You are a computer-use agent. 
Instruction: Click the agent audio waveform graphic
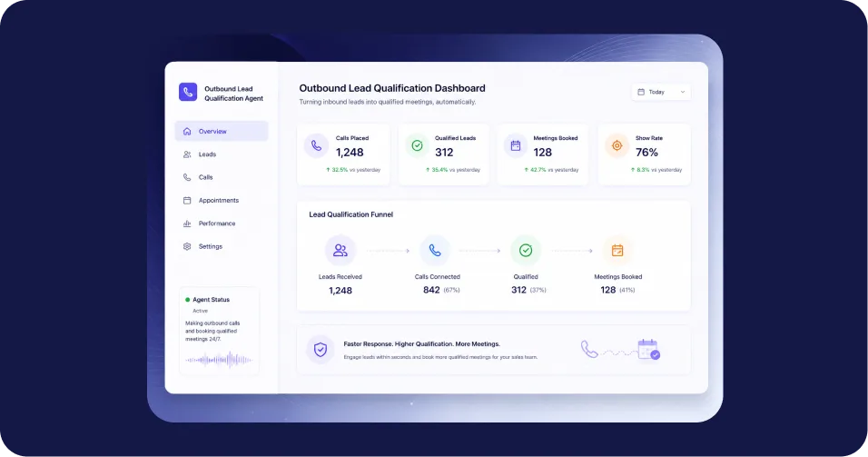219,360
